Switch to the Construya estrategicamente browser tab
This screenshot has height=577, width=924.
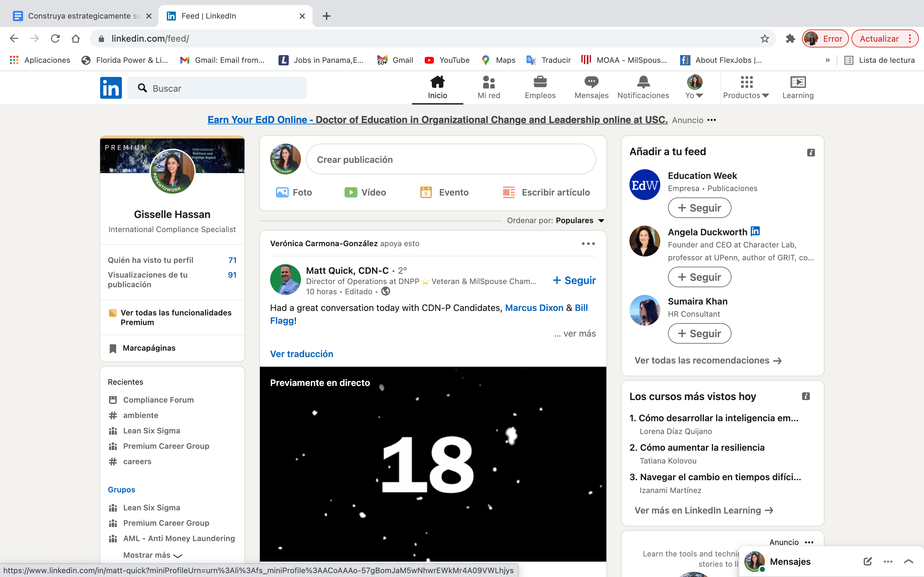[79, 16]
